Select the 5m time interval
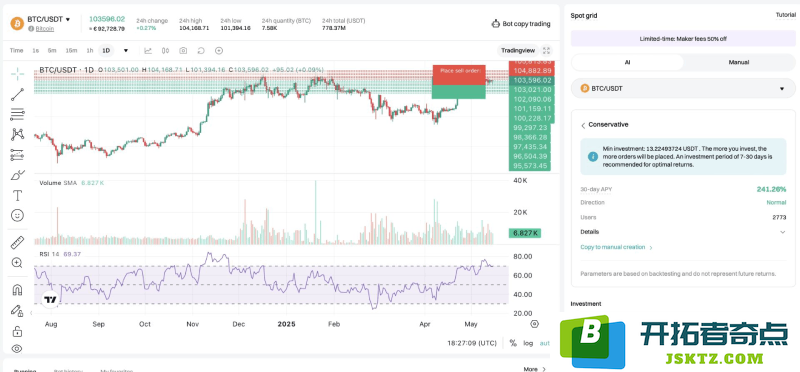The height and width of the screenshot is (372, 800). 52,51
